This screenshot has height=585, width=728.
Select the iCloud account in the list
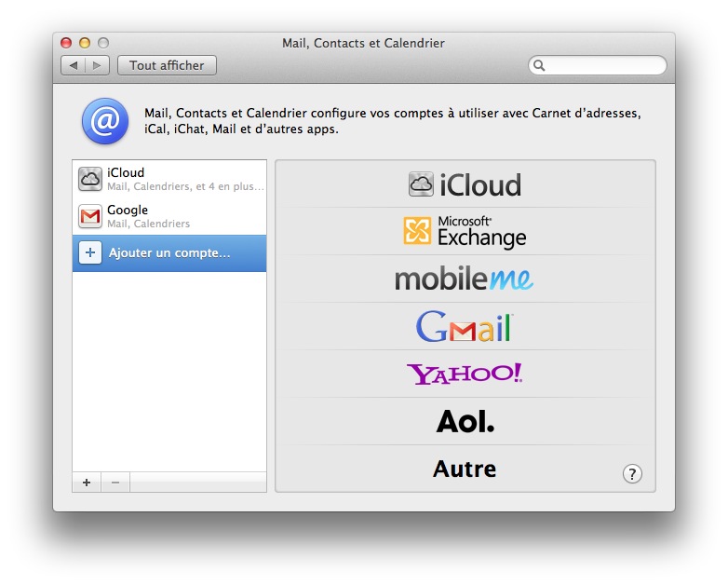(169, 179)
